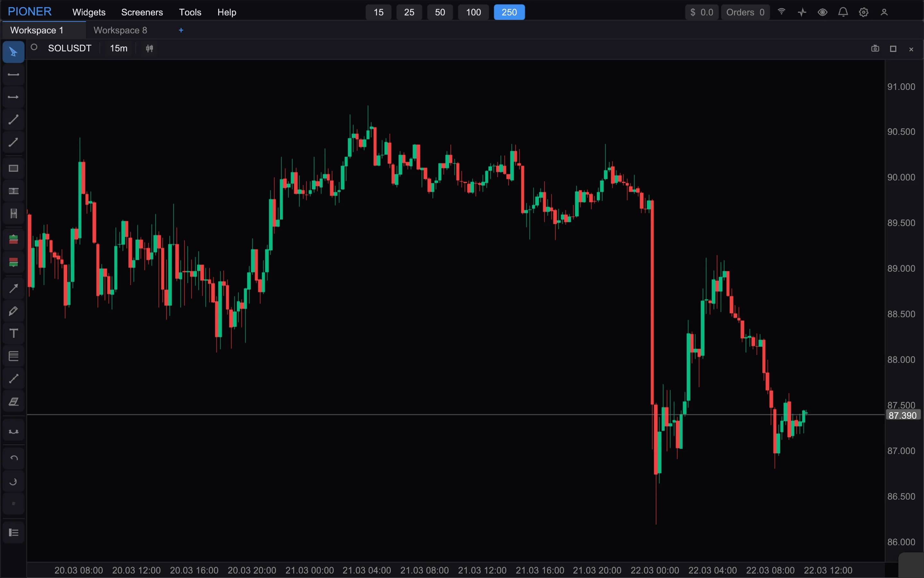Open the user account profile
Screen dimensions: 924x578
coord(884,12)
